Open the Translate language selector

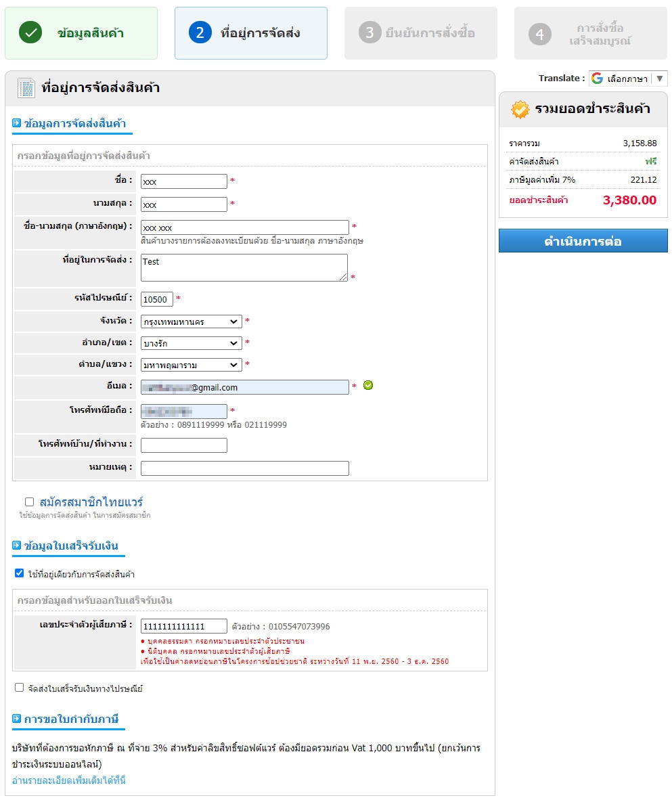coord(627,79)
